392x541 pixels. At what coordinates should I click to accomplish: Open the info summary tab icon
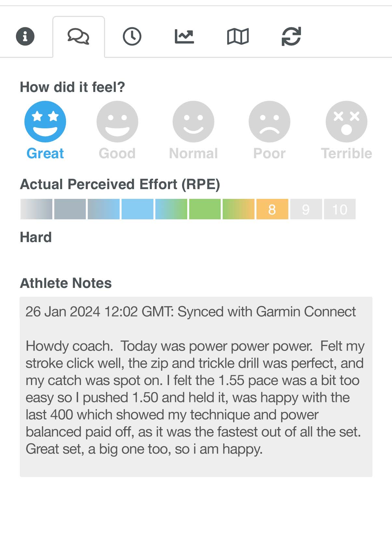25,36
